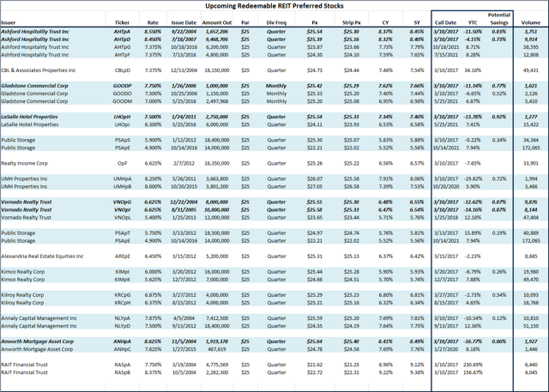The image size is (549, 392).
Task: Select the 'Potential Savings' column header
Action: pos(499,19)
